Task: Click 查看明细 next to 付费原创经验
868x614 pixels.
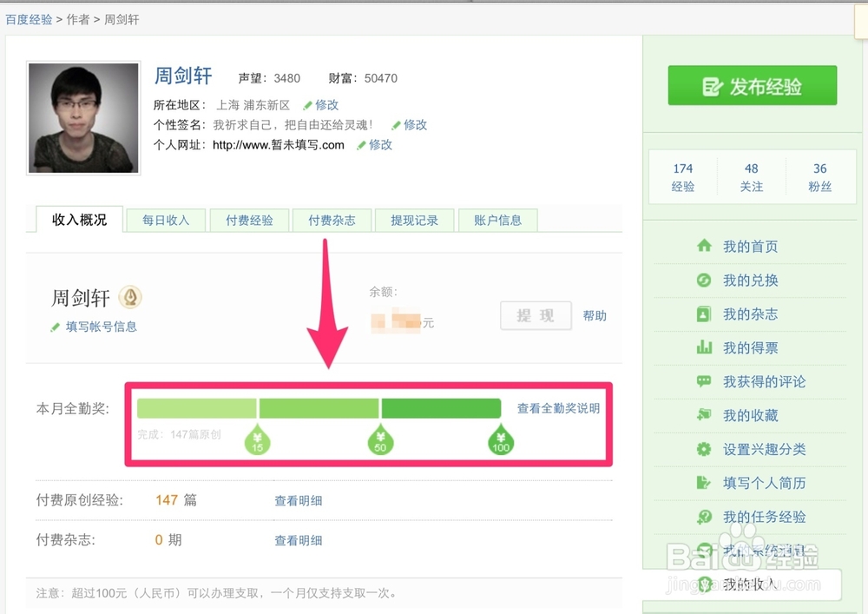Action: [x=299, y=500]
